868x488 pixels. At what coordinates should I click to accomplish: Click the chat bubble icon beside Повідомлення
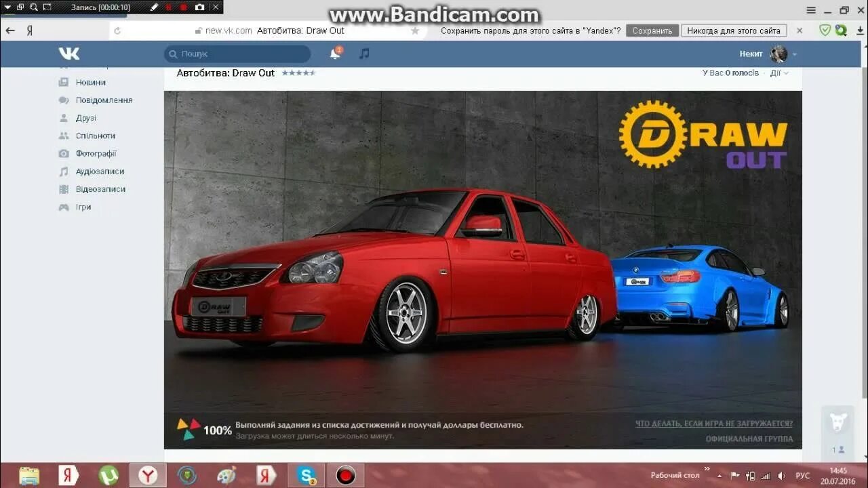pos(64,100)
